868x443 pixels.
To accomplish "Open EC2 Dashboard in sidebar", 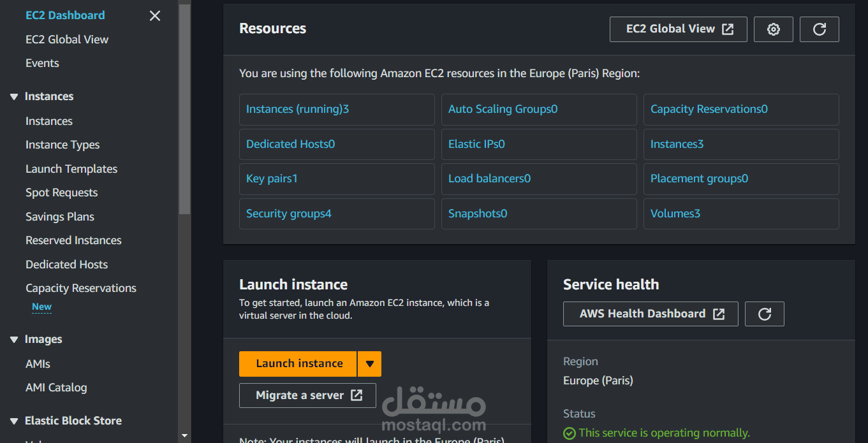I will pos(65,15).
